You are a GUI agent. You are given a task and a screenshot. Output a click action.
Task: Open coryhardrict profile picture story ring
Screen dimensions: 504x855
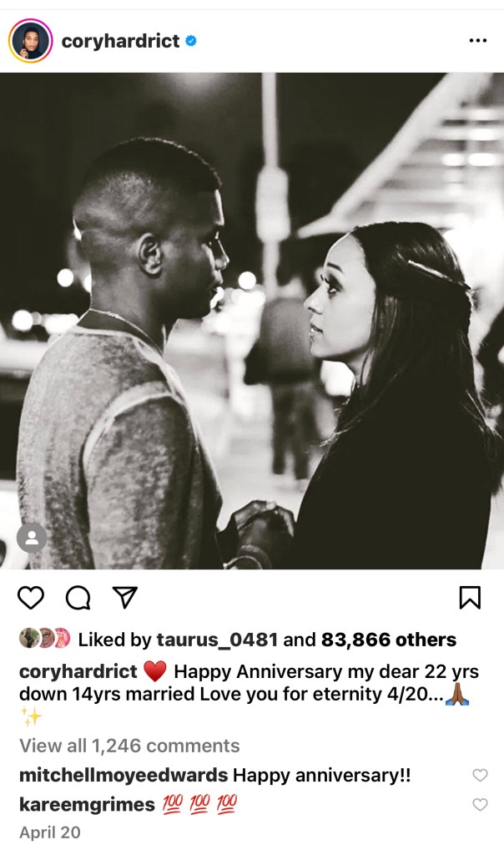31,41
